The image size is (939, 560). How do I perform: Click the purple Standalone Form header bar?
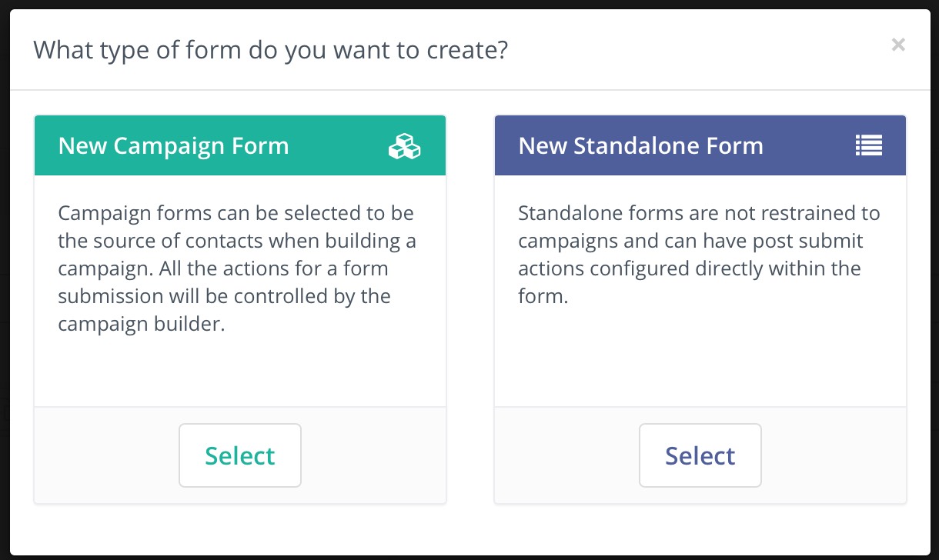pos(808,146)
